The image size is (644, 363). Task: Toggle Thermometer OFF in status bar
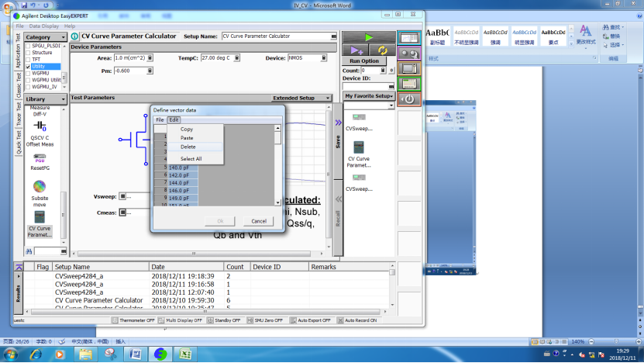(133, 320)
